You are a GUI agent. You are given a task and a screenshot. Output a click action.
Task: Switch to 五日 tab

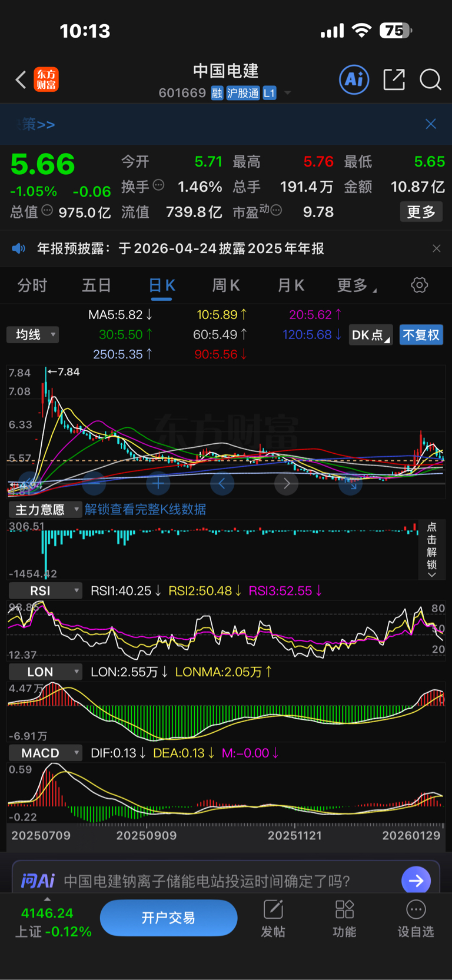click(x=97, y=285)
